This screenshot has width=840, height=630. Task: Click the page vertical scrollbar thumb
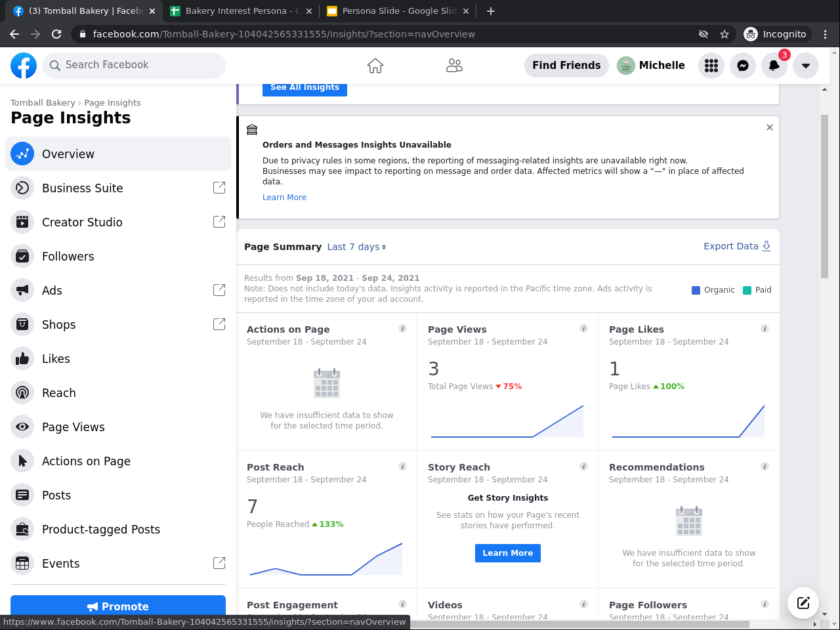click(825, 197)
